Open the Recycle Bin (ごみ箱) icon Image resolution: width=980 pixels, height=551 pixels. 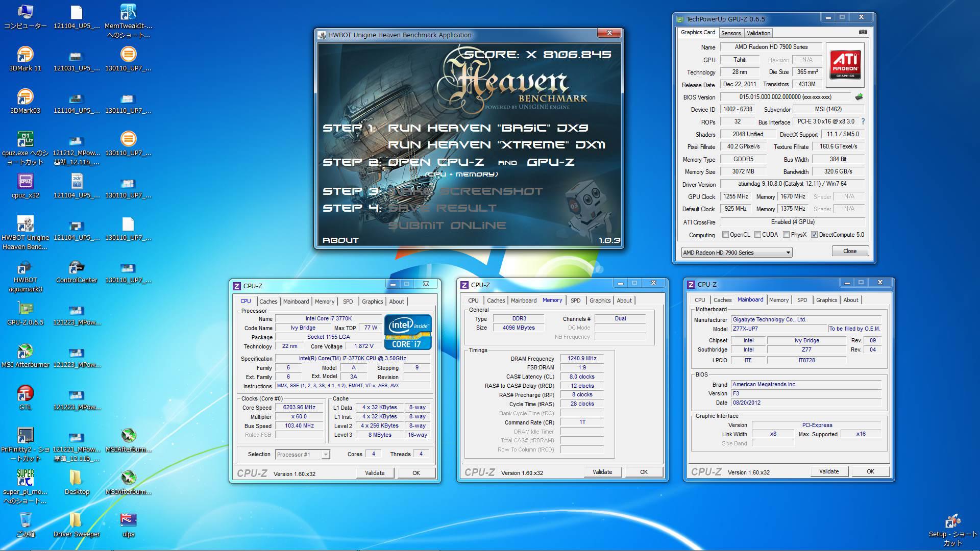click(x=25, y=524)
